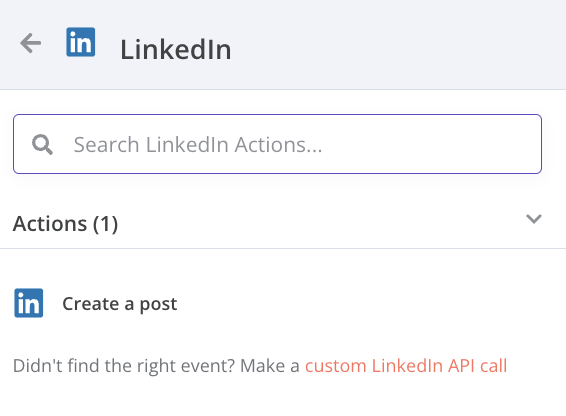Click the blue "in" logo next to LinkedIn

click(80, 42)
